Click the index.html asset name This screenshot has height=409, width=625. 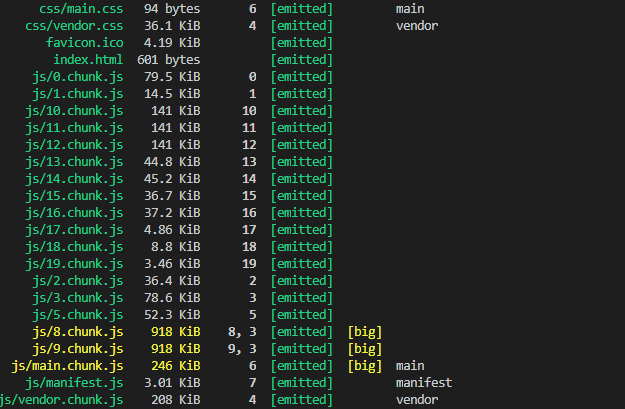88,60
